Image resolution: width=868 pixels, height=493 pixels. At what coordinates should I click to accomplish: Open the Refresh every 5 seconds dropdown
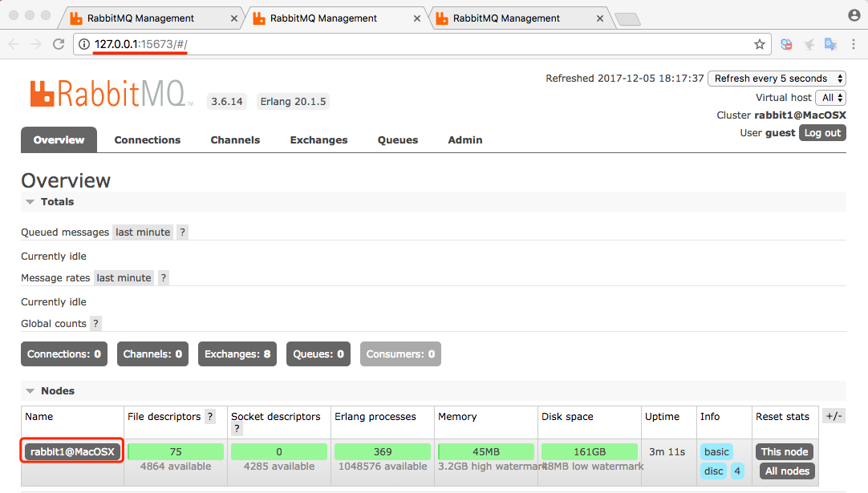pos(777,79)
